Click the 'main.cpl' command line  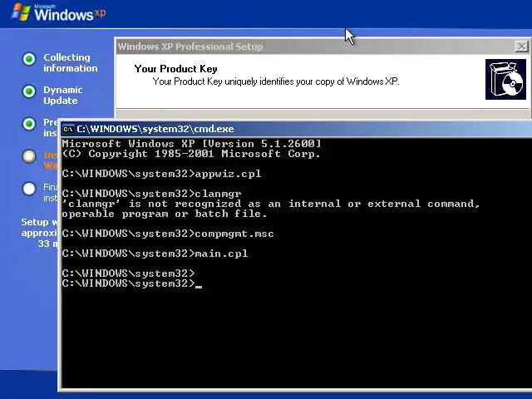click(x=155, y=254)
